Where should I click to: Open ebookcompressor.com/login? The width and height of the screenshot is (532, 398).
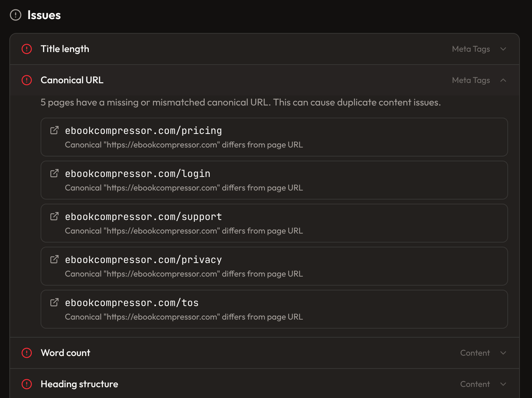click(137, 173)
